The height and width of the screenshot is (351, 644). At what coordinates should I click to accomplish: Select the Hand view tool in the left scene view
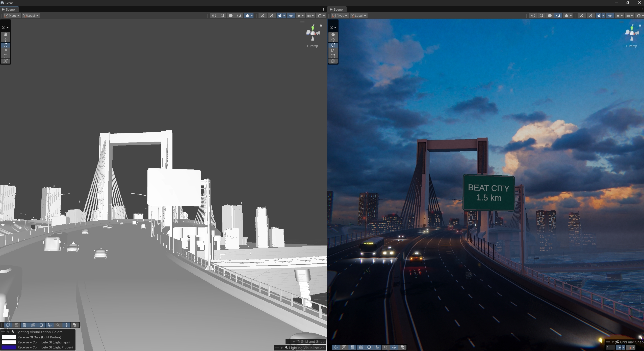(5, 35)
